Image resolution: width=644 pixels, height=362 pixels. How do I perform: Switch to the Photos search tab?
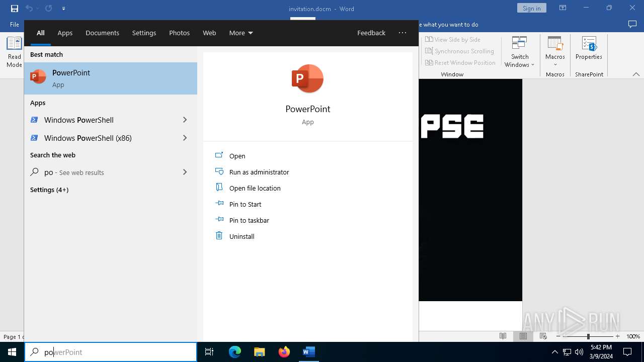(179, 33)
